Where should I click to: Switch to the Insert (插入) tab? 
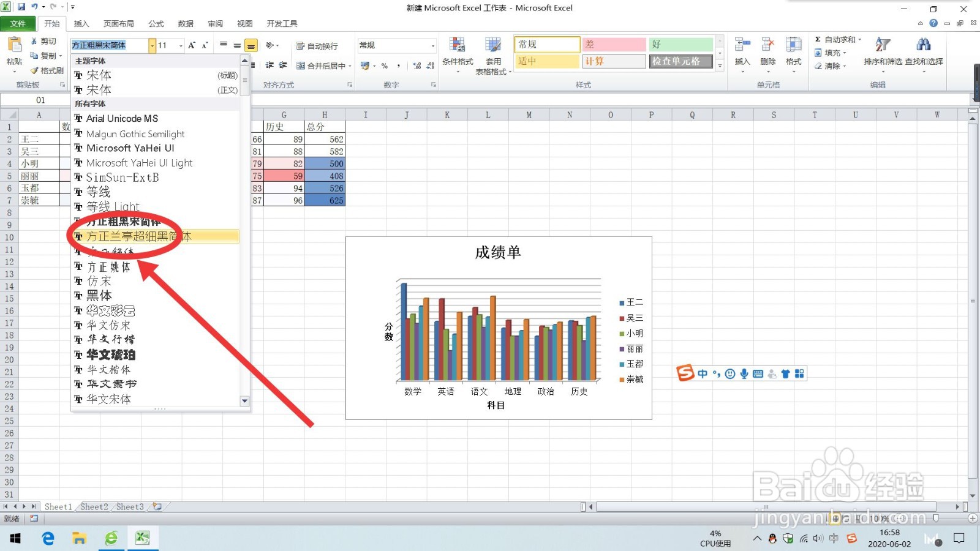(x=81, y=23)
